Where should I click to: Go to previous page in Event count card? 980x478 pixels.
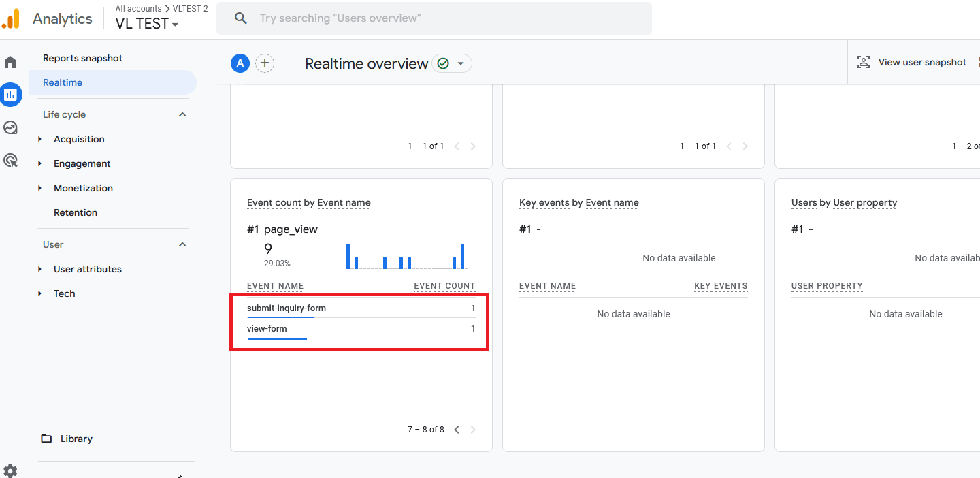coord(457,430)
